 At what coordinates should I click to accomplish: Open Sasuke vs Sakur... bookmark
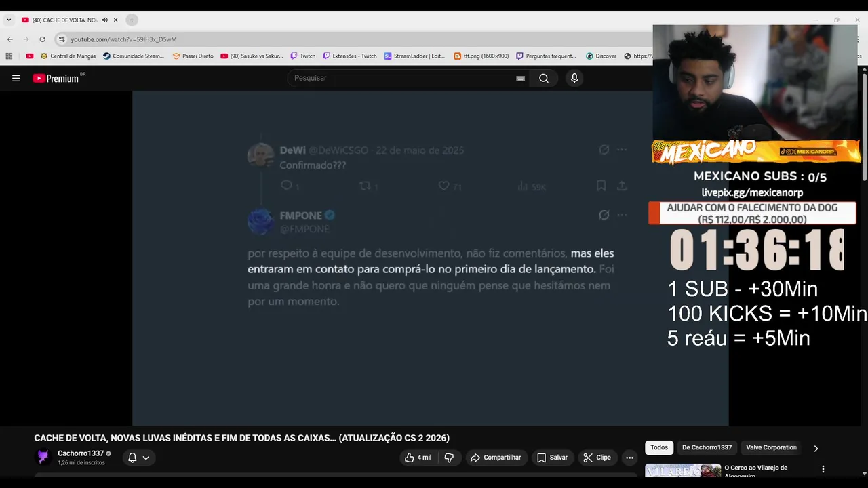(x=252, y=56)
